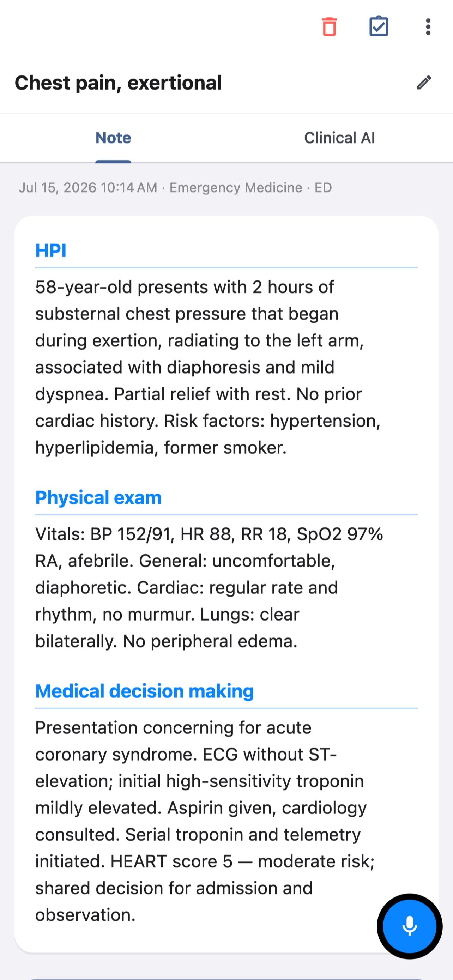Screen dimensions: 453x980
Task: Click the Jul 15, 2026 timestamp line
Action: 175,188
